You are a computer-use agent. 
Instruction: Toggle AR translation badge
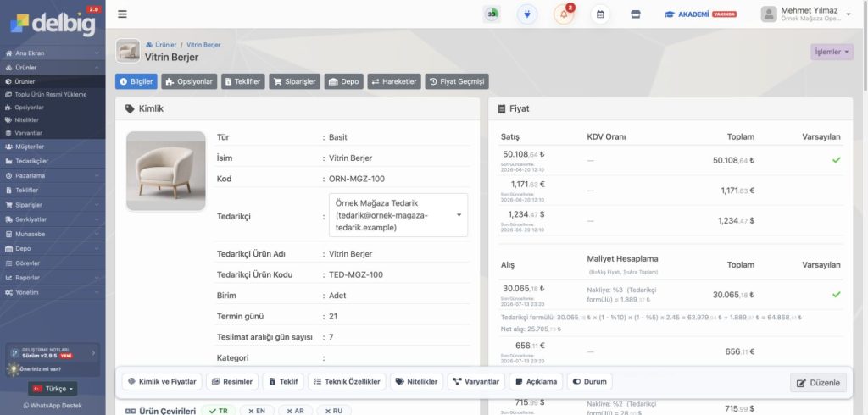tap(295, 411)
